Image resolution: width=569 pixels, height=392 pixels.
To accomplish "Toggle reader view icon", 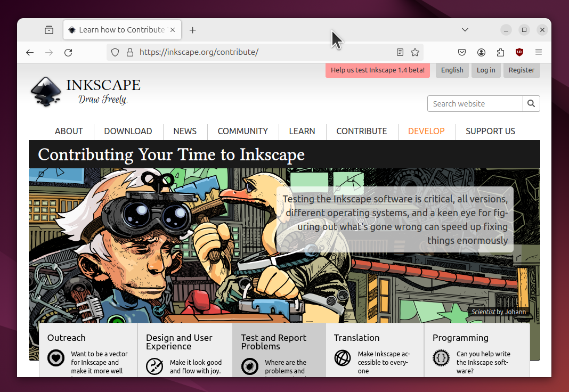I will pyautogui.click(x=400, y=52).
